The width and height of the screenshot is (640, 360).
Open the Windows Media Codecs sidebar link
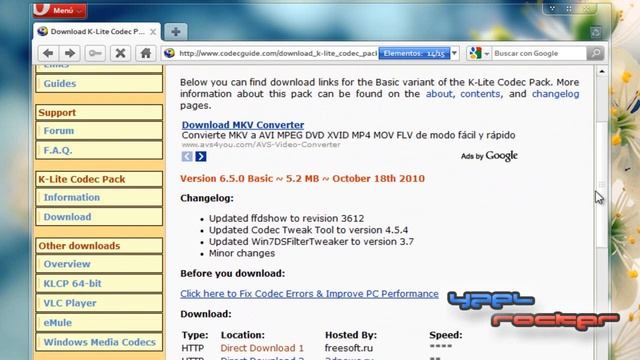coord(100,342)
